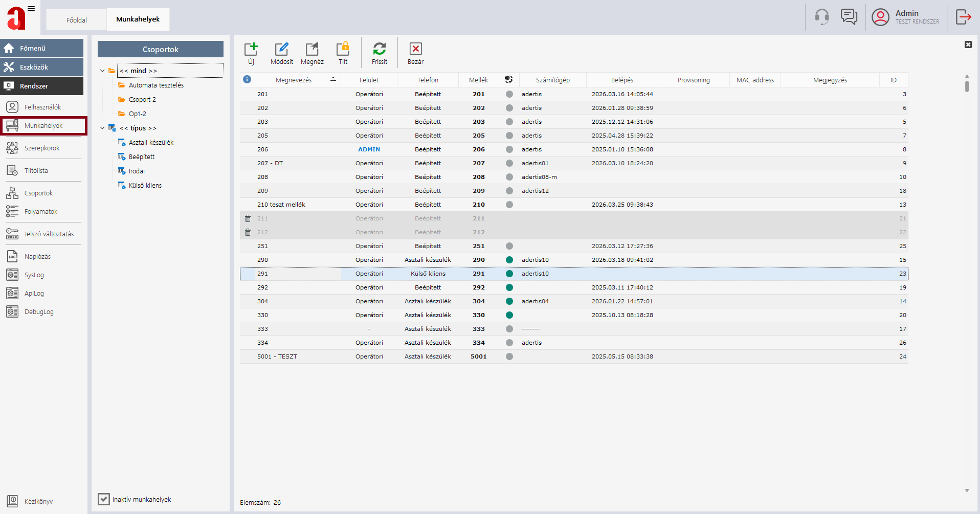Collapse the << típus >> tree node
Viewport: 980px width, 514px height.
102,128
